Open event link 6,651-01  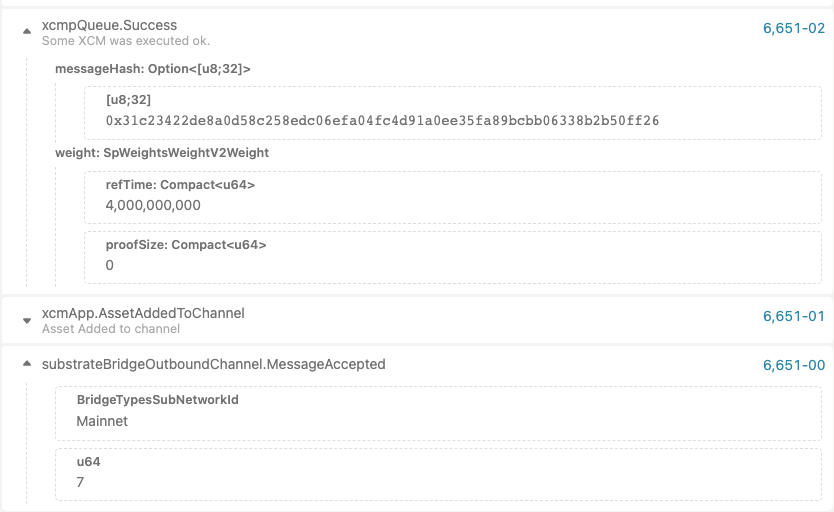coord(794,316)
